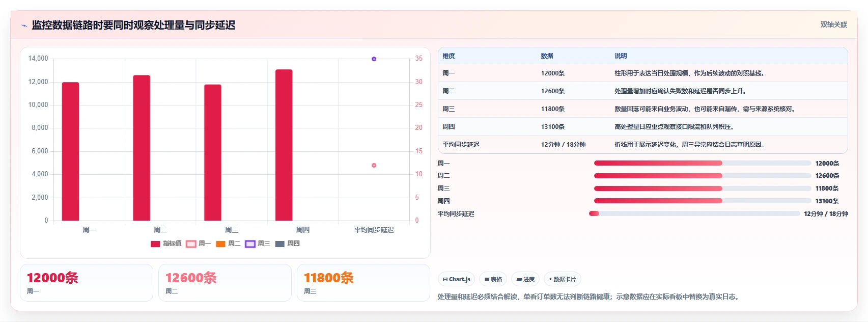Click the purple 周三 legend color box
Screen dimensions: 868x322
click(250, 244)
